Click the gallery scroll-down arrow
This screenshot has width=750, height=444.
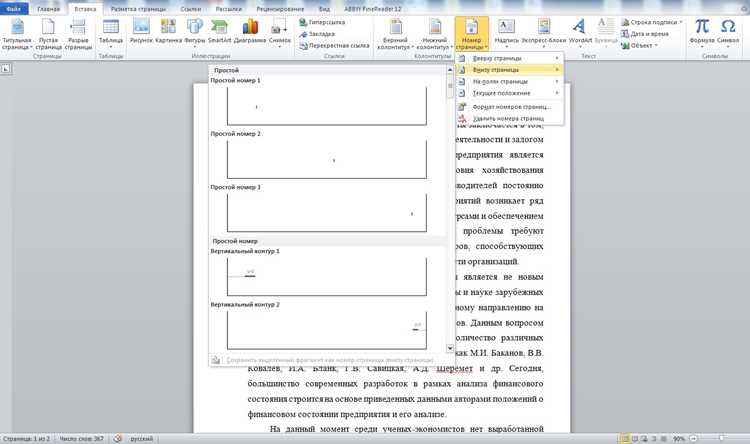pyautogui.click(x=450, y=348)
